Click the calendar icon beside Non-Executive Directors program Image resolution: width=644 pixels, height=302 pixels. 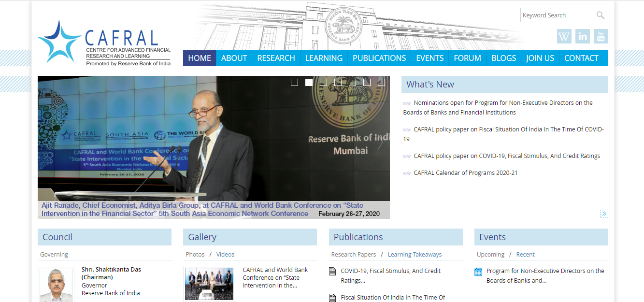pyautogui.click(x=478, y=272)
